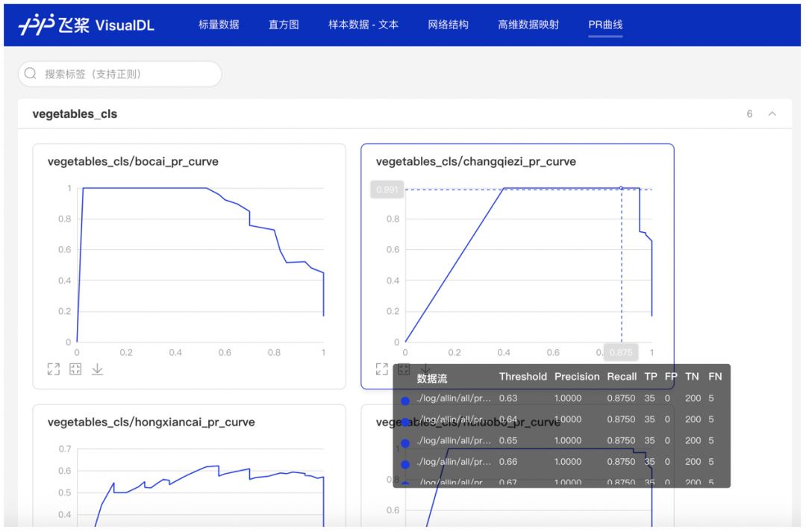The image size is (806, 532).
Task: Click the bocai_pr_curve chart title
Action: (x=133, y=161)
